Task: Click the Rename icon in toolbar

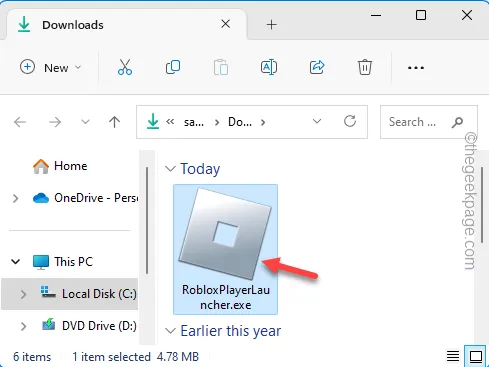Action: (x=269, y=67)
